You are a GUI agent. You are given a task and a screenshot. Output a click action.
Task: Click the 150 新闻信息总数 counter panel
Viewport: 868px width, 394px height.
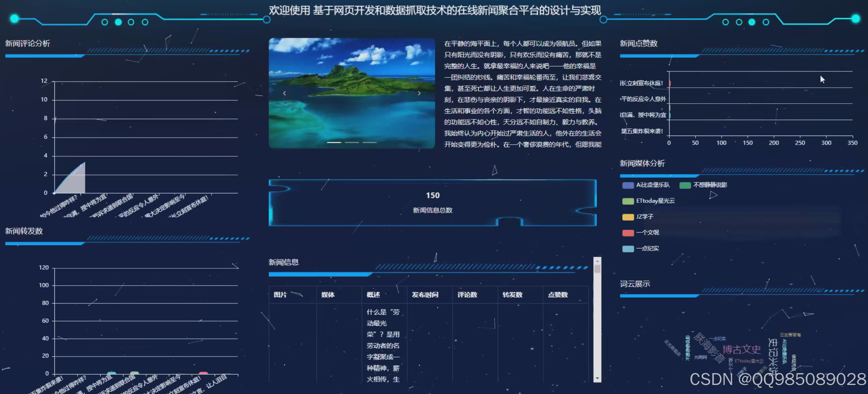click(432, 202)
